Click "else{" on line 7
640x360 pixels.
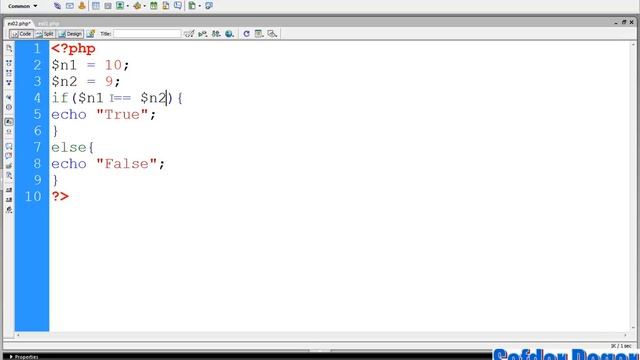(73, 147)
